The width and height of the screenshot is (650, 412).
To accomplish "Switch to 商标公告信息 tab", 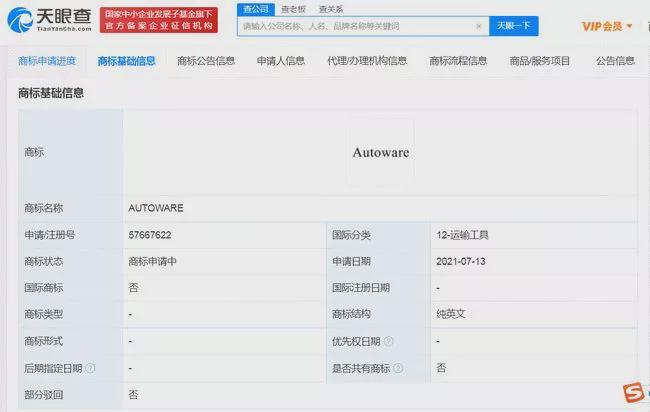I will coord(206,61).
